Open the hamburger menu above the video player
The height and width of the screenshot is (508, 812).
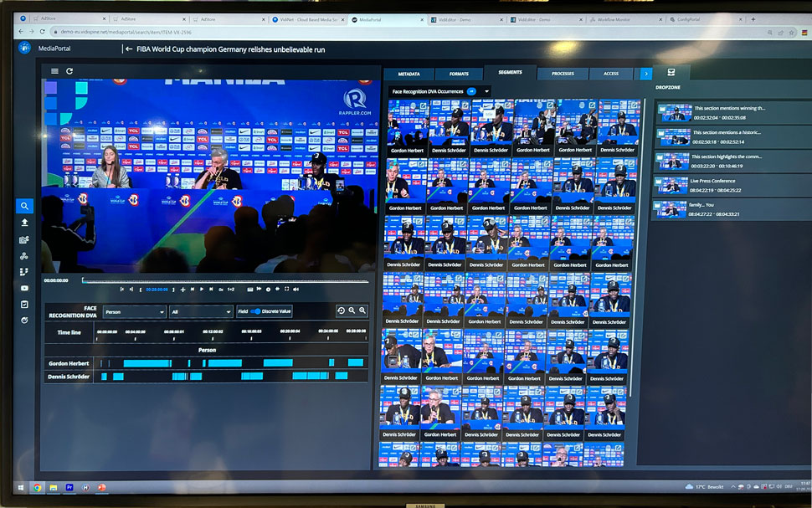tap(54, 71)
